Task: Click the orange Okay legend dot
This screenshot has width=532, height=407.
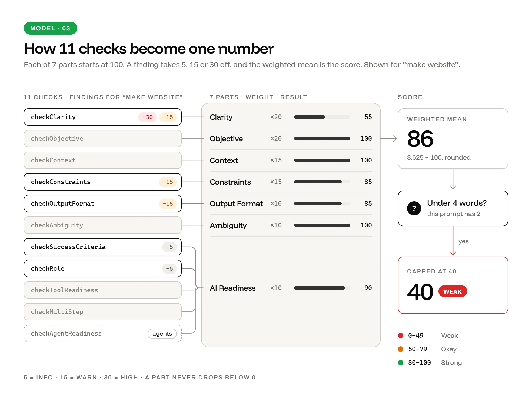Action: coord(401,349)
